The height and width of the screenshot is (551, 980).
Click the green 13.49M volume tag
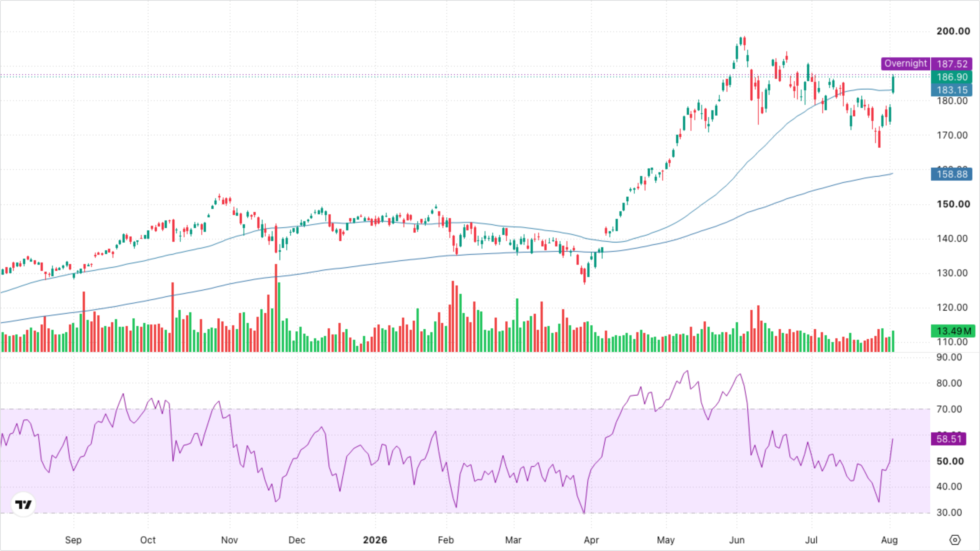pyautogui.click(x=953, y=331)
